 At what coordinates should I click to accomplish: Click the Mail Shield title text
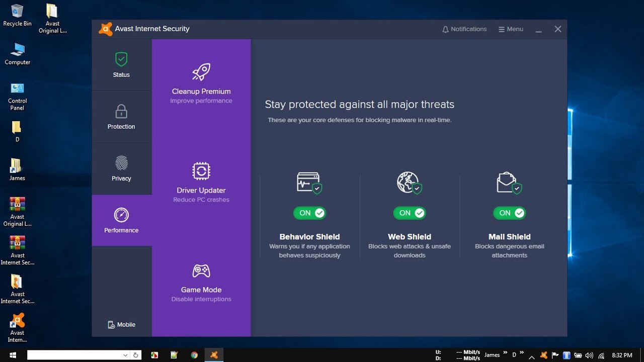tap(510, 237)
